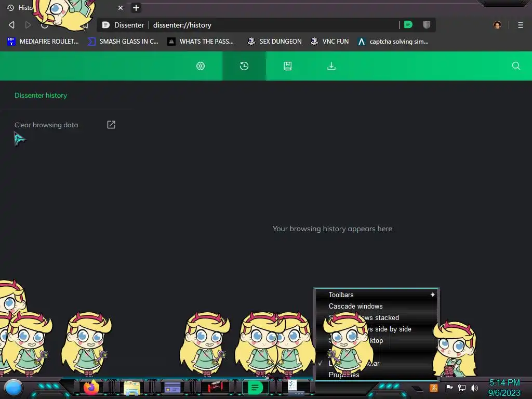
Task: Close the History tab
Action: pos(121,8)
